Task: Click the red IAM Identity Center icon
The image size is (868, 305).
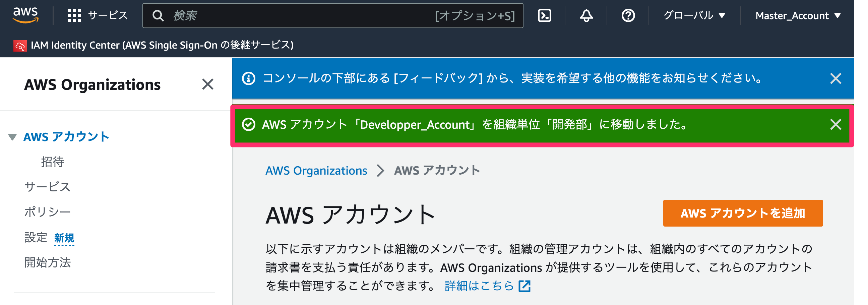Action: (x=20, y=46)
